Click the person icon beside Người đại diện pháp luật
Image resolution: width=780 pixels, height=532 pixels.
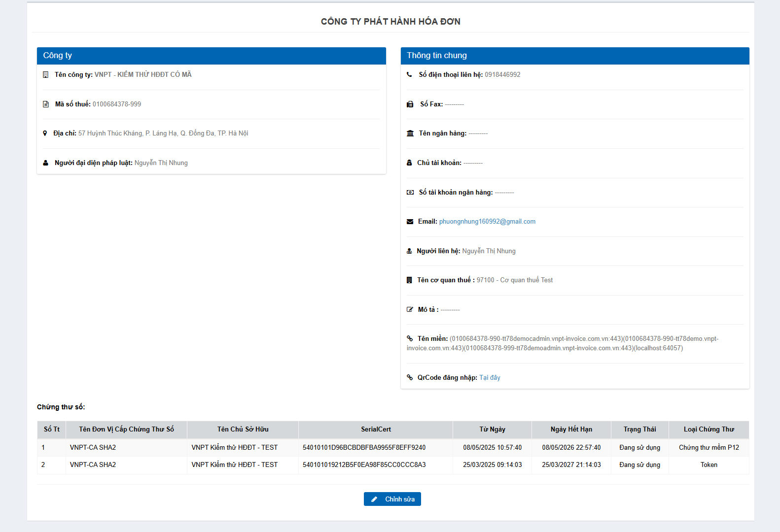click(46, 163)
